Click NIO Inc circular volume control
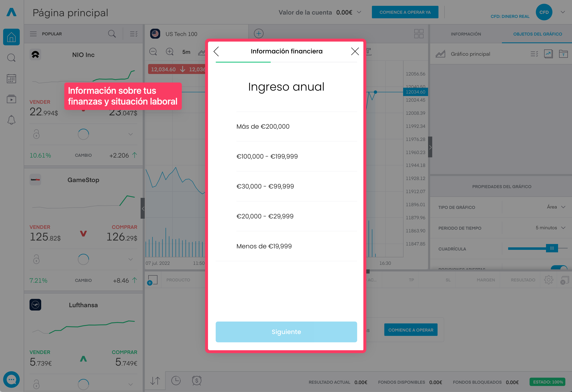The width and height of the screenshot is (572, 392). (x=83, y=134)
